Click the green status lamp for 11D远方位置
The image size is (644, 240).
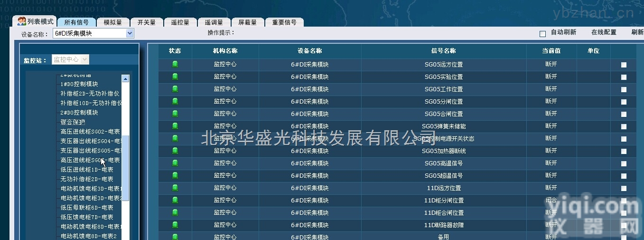coord(175,188)
